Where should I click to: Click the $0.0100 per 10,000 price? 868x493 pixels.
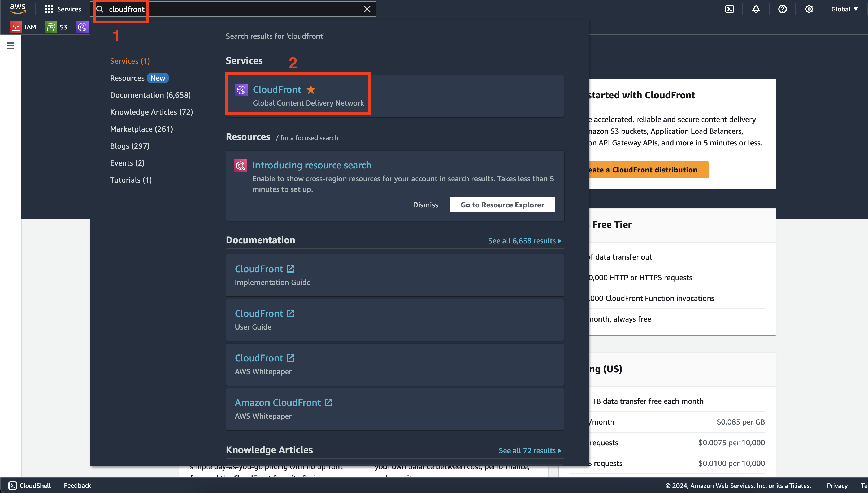[x=731, y=463]
